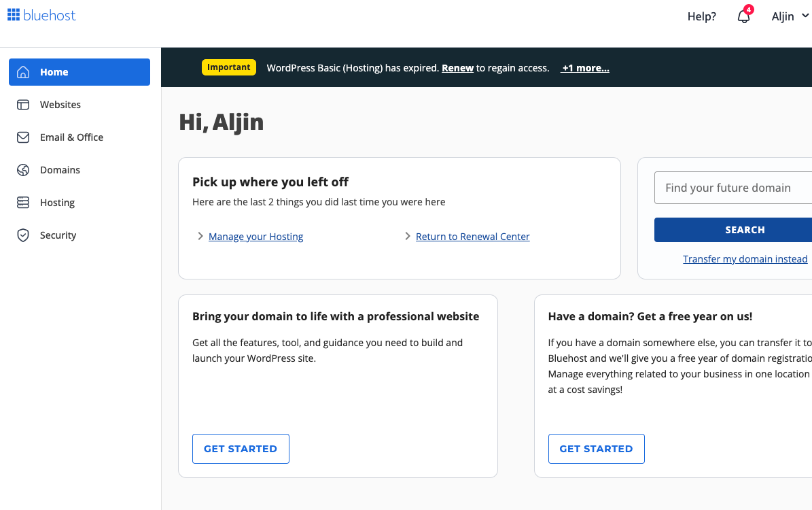Viewport: 812px width, 510px height.
Task: Open the notification badge showing 4 alerts
Action: click(749, 9)
